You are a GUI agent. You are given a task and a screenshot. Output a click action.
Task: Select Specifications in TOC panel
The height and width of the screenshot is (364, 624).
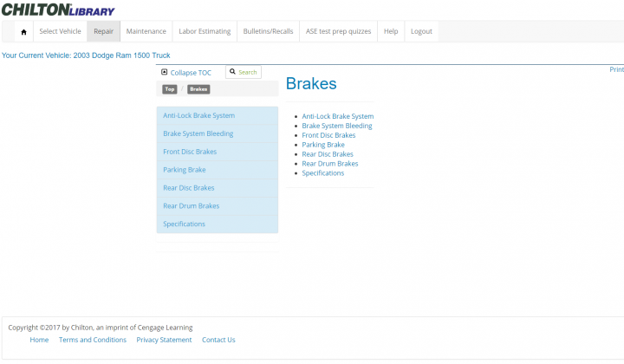tap(218, 224)
